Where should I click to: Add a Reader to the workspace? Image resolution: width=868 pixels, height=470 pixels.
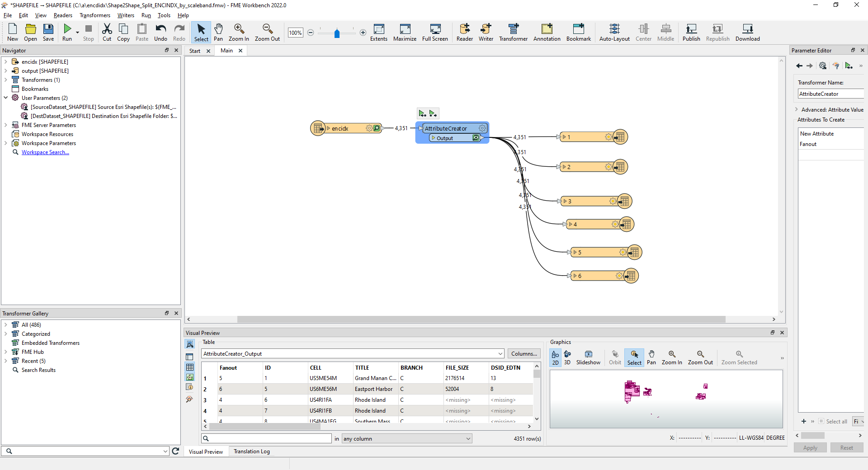click(465, 32)
